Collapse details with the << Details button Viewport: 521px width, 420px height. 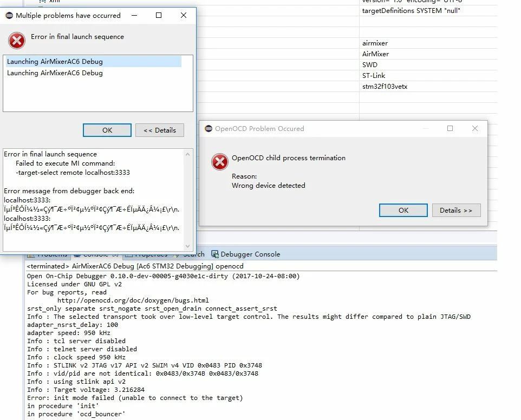[x=159, y=130]
